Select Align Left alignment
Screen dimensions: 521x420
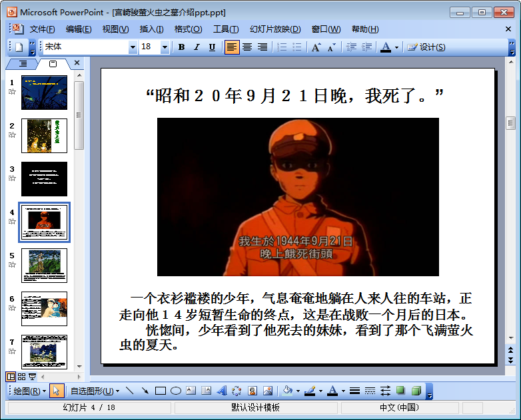[232, 47]
